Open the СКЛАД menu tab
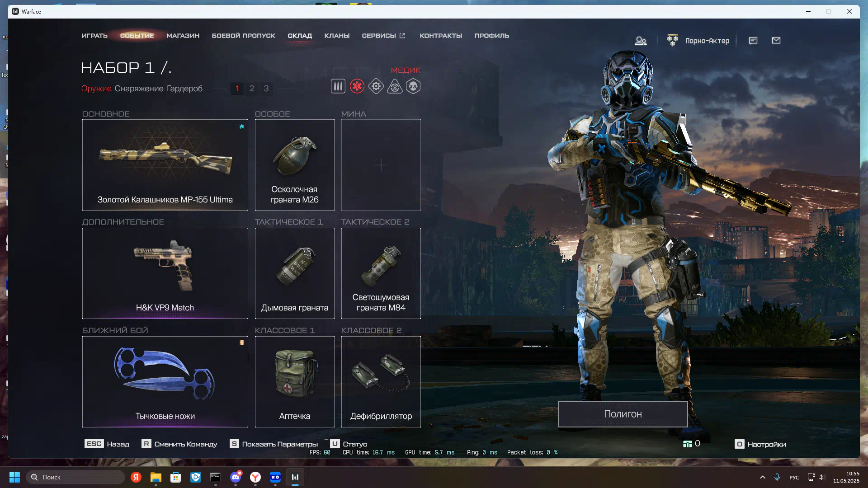 300,36
